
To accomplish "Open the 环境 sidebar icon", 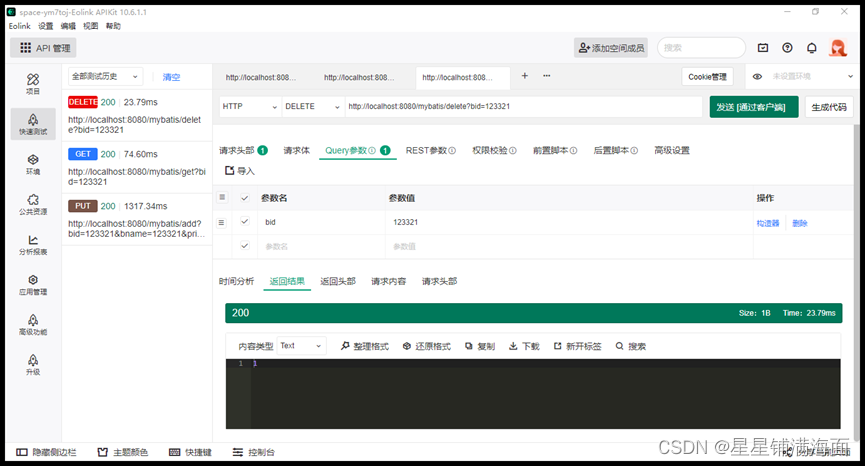I will (x=33, y=164).
